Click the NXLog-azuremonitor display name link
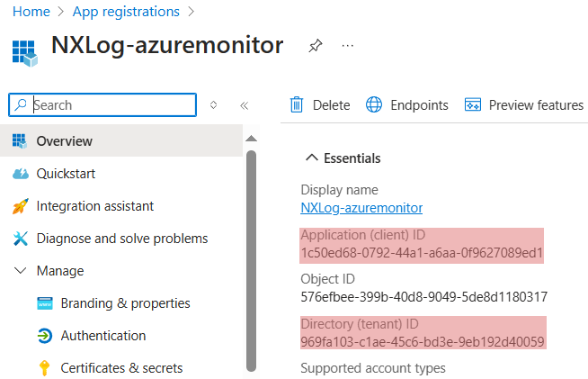This screenshot has height=379, width=588. click(x=361, y=208)
